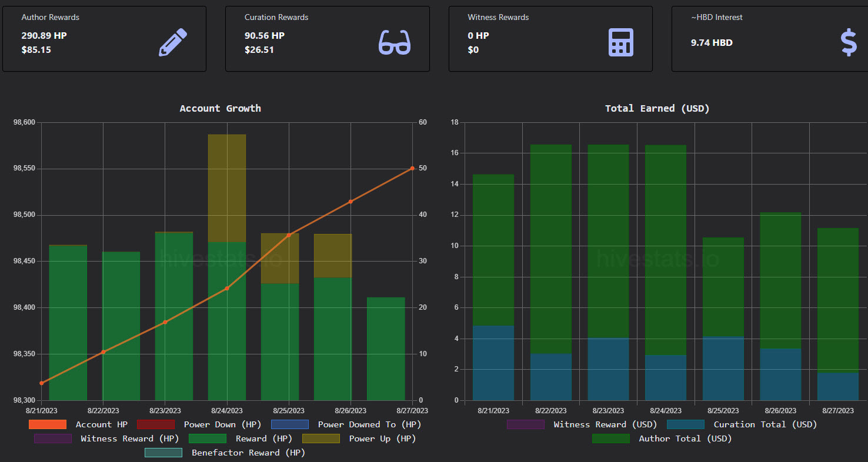
Task: Click the dollar sign icon for HBD Interest
Action: click(849, 42)
